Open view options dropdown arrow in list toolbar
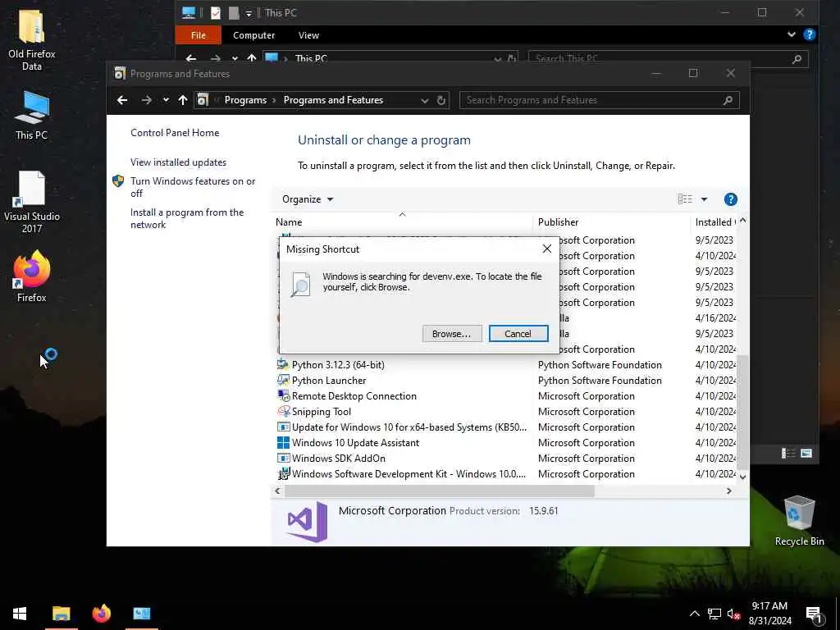The image size is (840, 630). coord(704,199)
